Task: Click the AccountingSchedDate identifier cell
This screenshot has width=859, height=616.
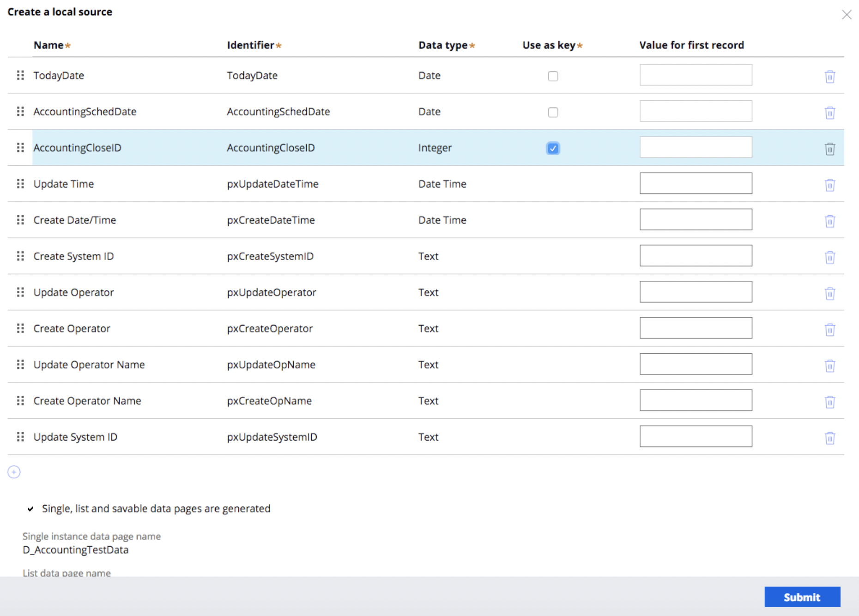Action: [x=278, y=111]
